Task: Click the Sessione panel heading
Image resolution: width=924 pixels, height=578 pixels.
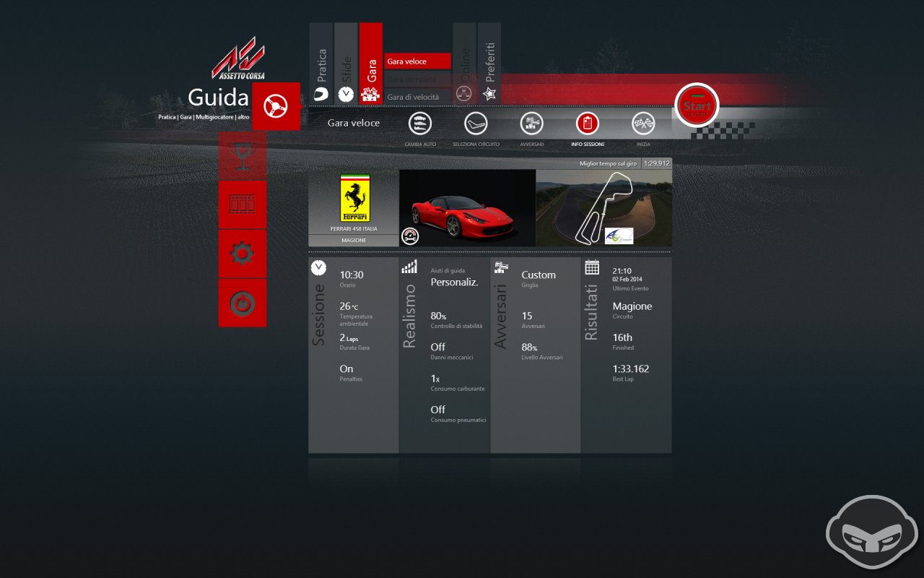Action: coord(318,314)
